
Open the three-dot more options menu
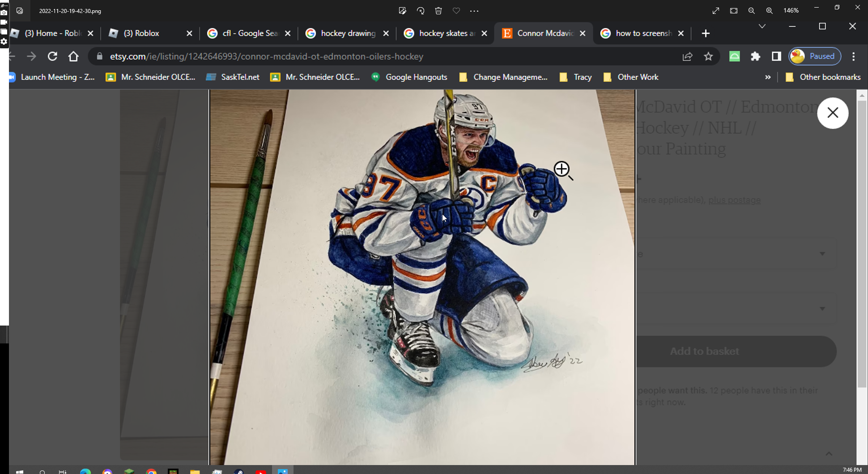[x=474, y=11]
